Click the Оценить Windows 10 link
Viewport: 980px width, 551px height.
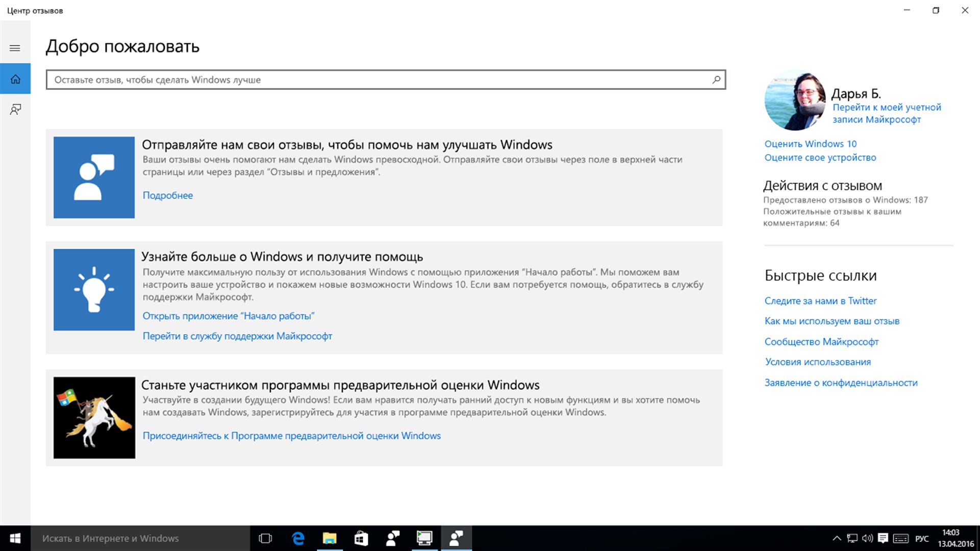coord(810,144)
